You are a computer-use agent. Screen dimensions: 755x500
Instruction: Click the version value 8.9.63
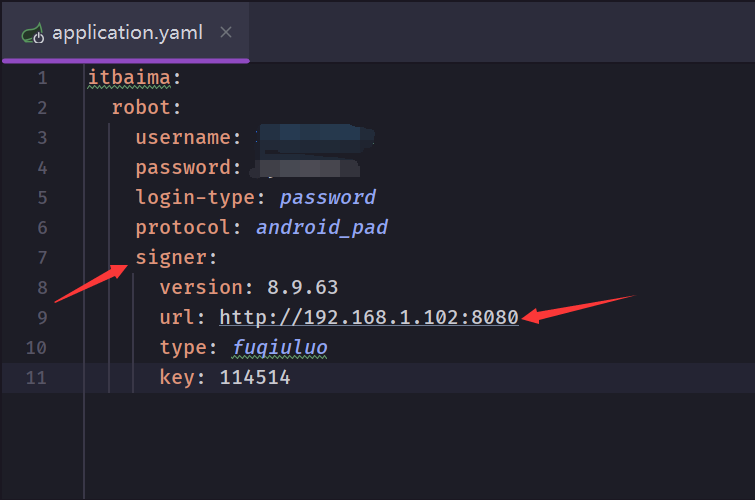(302, 288)
